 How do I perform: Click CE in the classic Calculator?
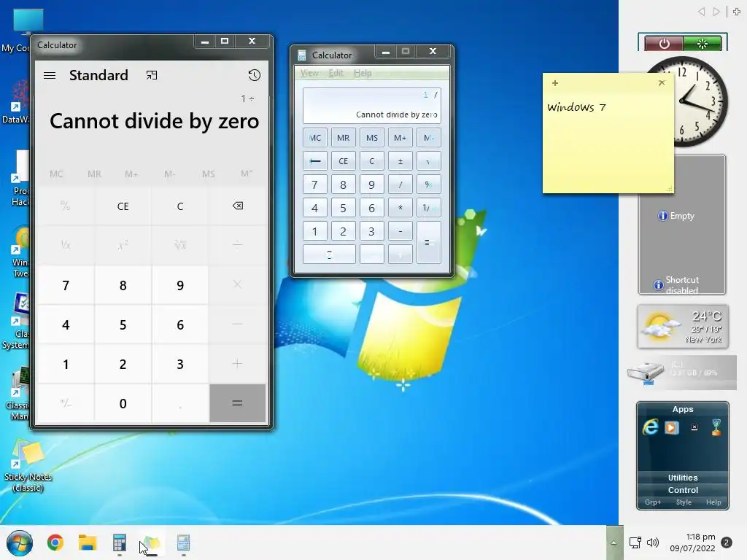pyautogui.click(x=344, y=161)
